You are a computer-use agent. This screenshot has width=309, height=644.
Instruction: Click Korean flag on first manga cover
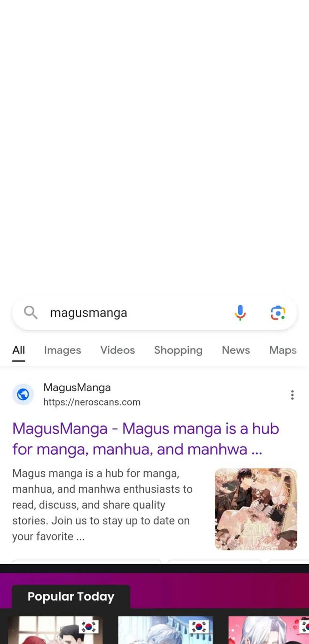click(x=89, y=627)
